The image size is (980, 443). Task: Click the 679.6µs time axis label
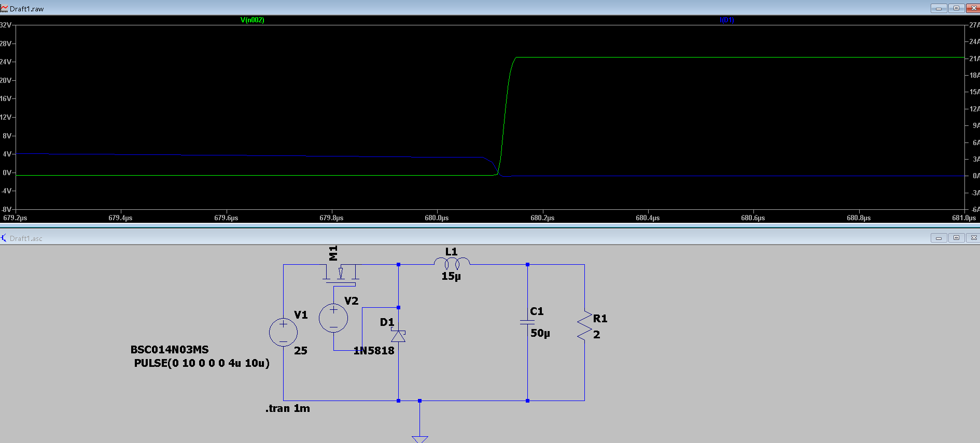tap(226, 218)
